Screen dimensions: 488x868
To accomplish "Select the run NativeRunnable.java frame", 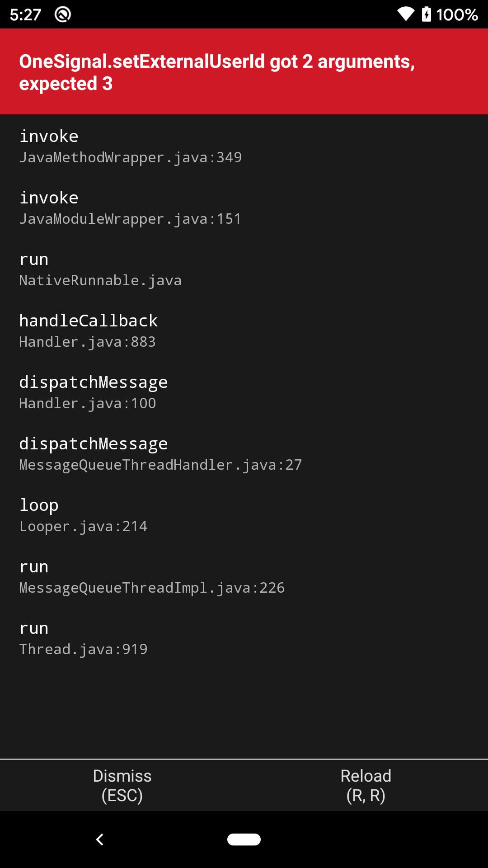I will click(x=100, y=269).
